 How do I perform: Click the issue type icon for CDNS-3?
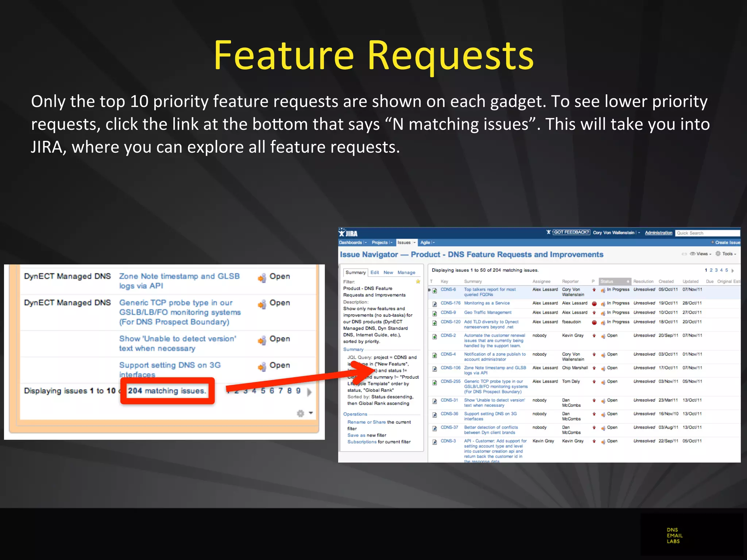434,442
